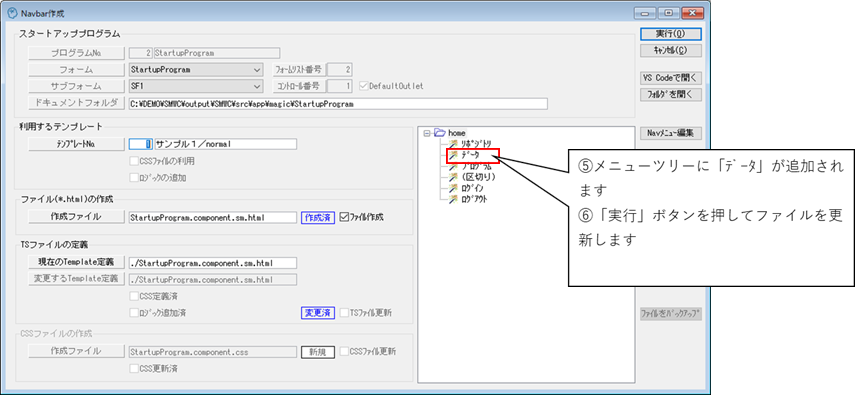The height and width of the screenshot is (395, 855).
Task: Click the 新規 status button
Action: (317, 352)
